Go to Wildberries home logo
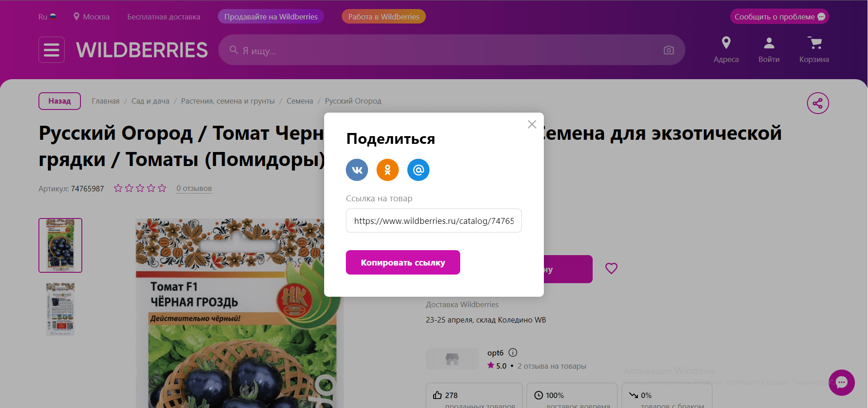 [142, 50]
